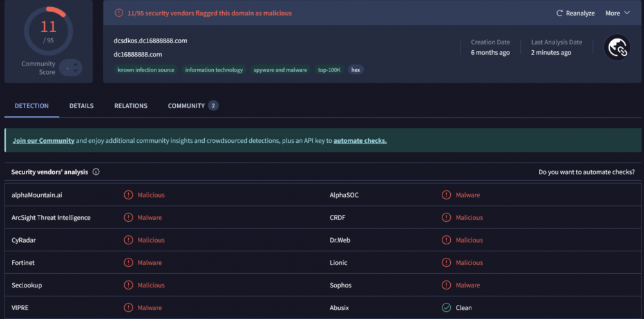Screen dimensions: 644x319
Task: Click 'Do you want to automate checks?'
Action: coord(586,172)
